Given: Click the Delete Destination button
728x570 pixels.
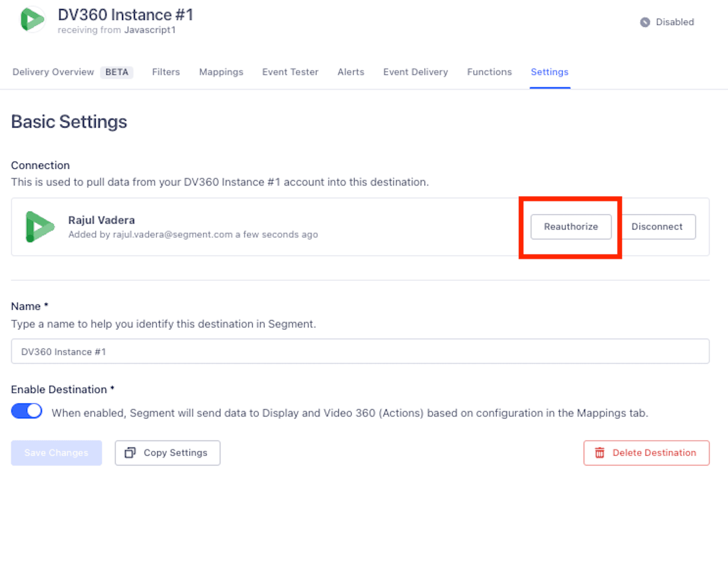Looking at the screenshot, I should point(646,453).
